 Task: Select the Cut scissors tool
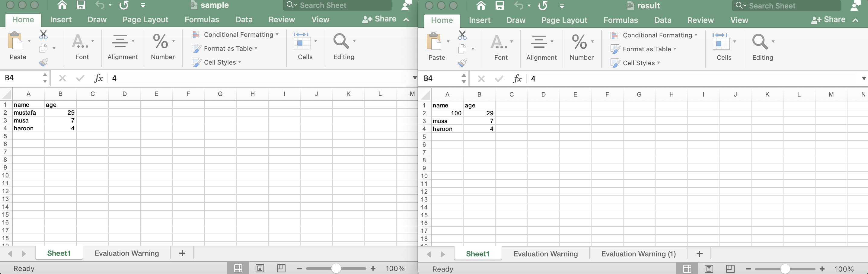43,35
